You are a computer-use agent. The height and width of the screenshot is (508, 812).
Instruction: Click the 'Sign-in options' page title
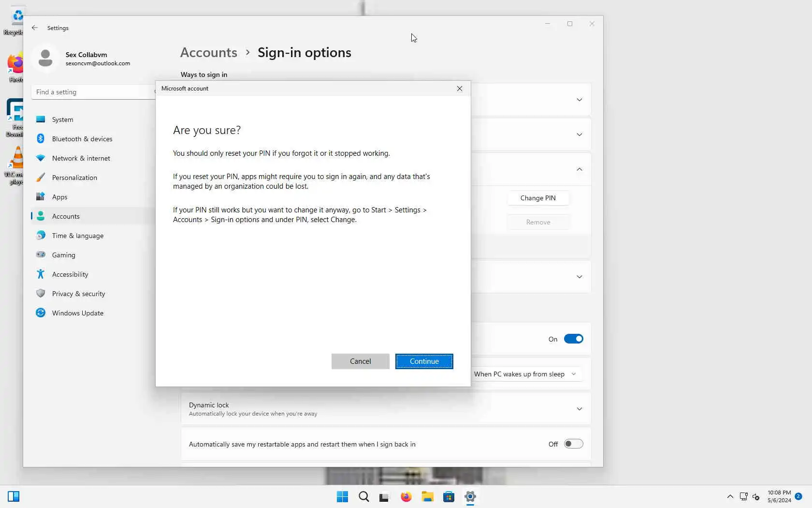[x=304, y=52]
